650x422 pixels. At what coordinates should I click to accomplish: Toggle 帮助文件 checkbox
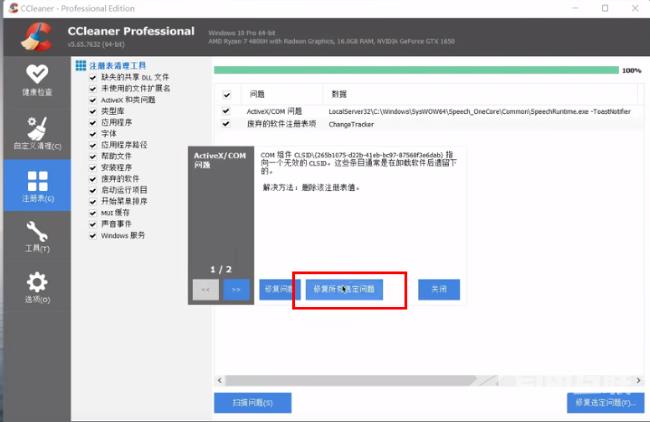click(x=93, y=156)
